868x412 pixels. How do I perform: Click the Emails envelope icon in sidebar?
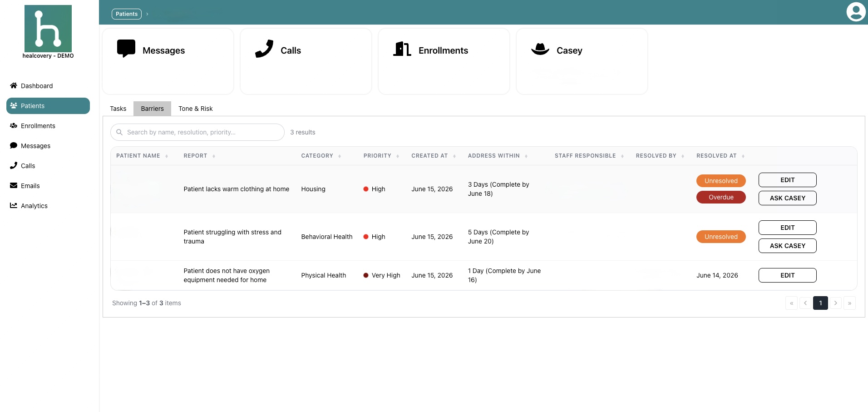point(14,185)
